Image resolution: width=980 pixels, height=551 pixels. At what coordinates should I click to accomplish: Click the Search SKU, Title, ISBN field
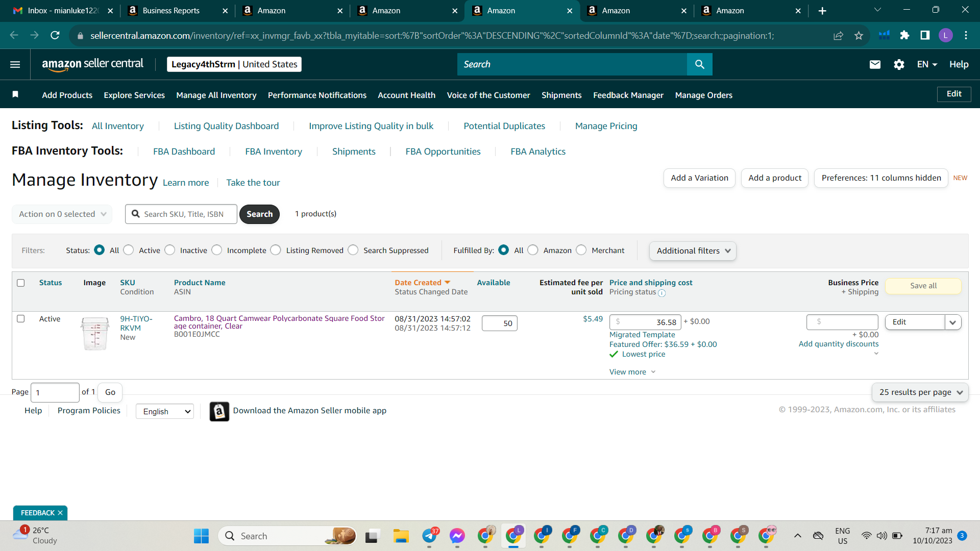pyautogui.click(x=181, y=214)
